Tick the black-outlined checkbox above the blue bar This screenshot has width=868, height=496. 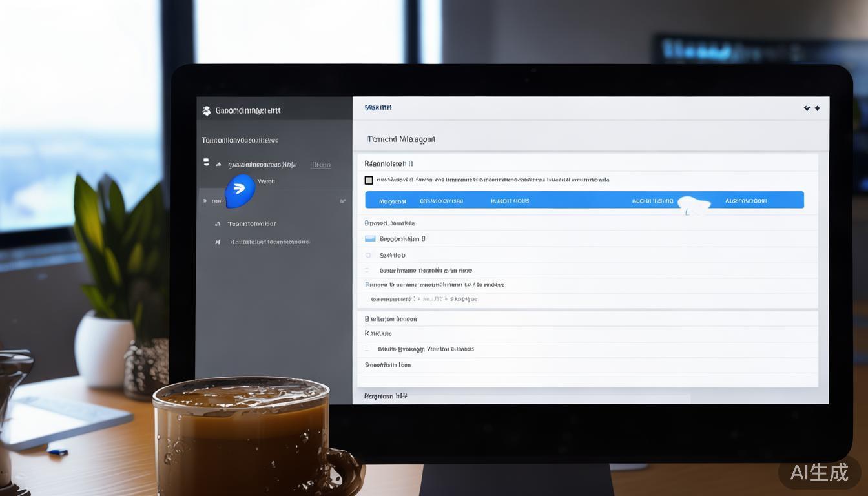tap(369, 180)
